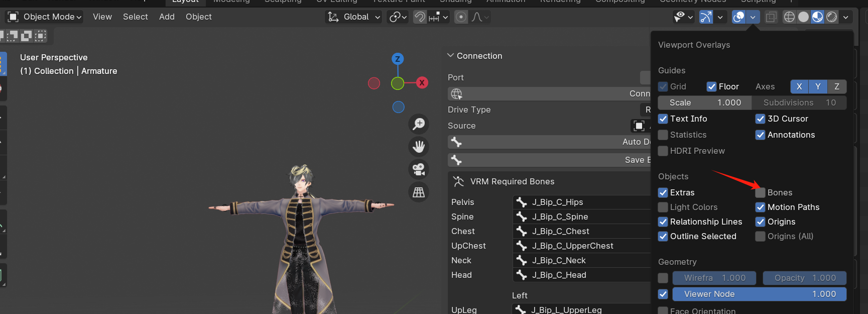Image resolution: width=868 pixels, height=314 pixels.
Task: Click the pan view hand icon
Action: click(419, 147)
